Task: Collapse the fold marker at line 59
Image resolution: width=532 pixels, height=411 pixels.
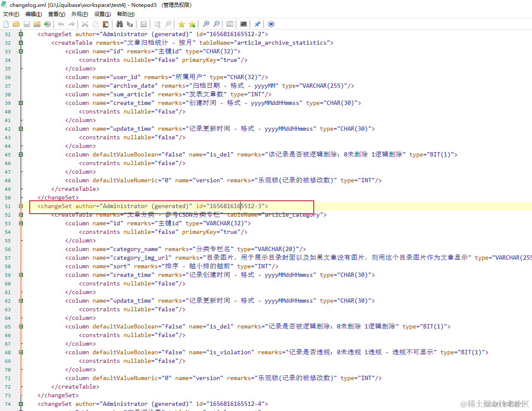Action: point(21,275)
